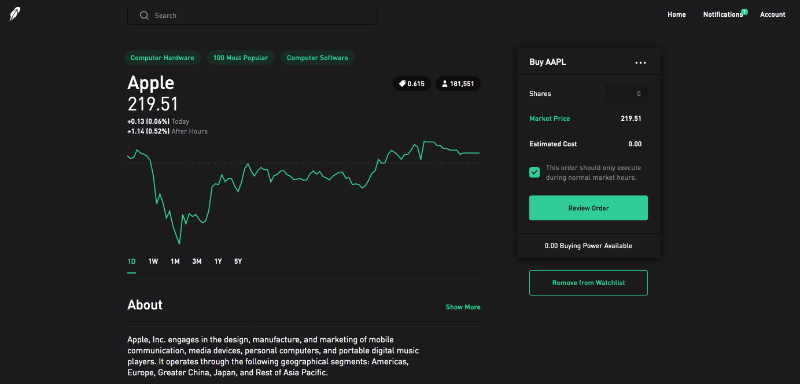Open the Computer Hardware tag
Viewport: 800px width, 384px height.
[162, 58]
